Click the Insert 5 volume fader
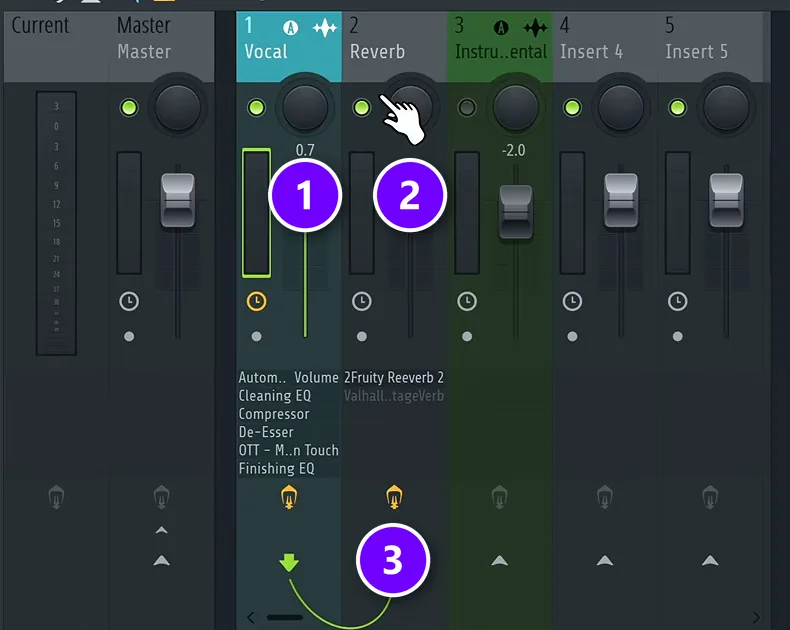The image size is (790, 630). pos(727,200)
